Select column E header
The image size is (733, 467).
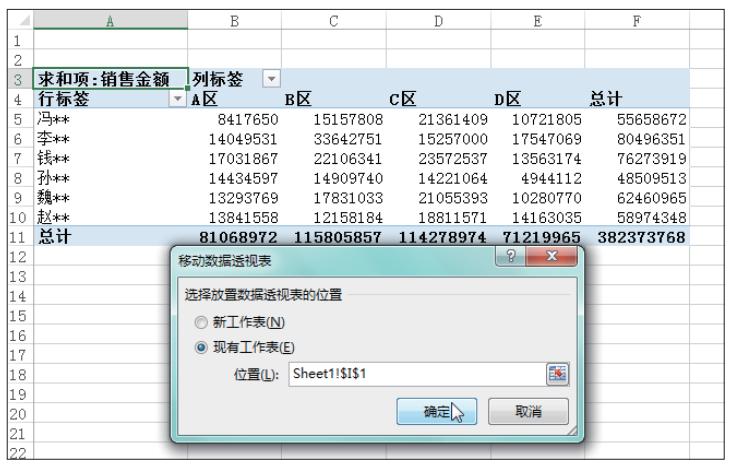coord(538,21)
